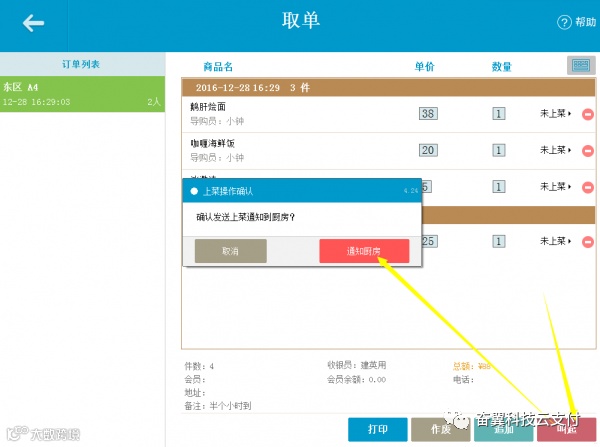Click the 鹅肝烩面 item name

click(x=208, y=107)
